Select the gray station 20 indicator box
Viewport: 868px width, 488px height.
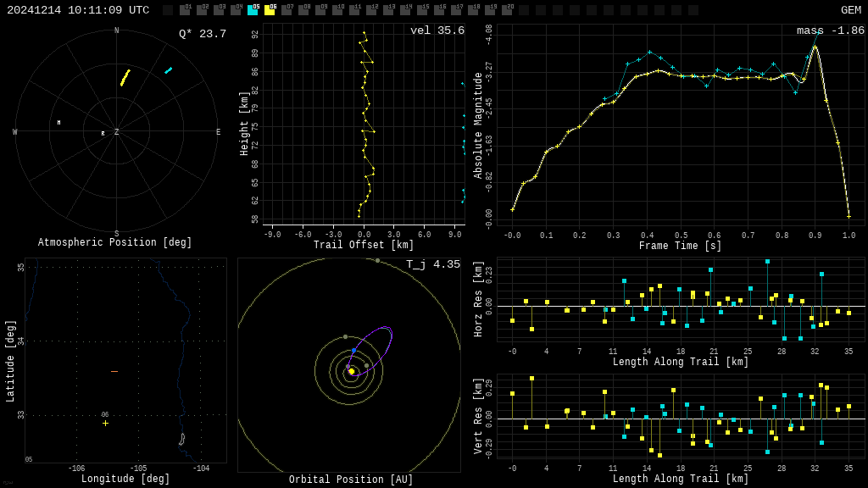[x=507, y=10]
